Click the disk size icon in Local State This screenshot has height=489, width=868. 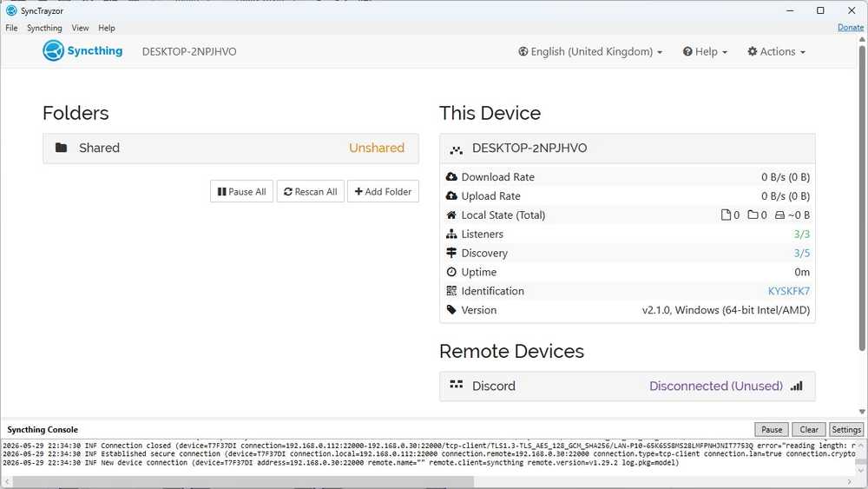(x=779, y=215)
